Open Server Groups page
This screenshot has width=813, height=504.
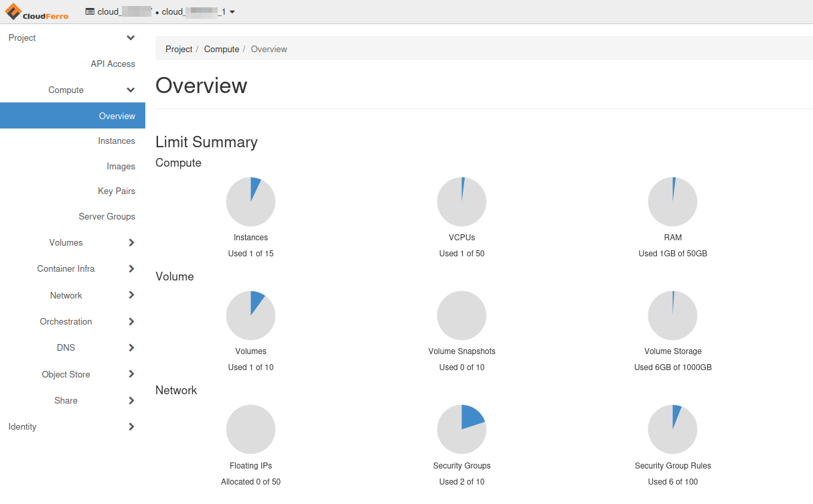coord(106,217)
